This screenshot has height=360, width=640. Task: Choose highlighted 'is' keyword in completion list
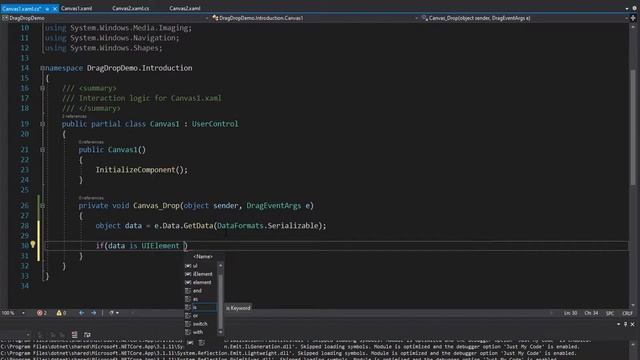(x=200, y=307)
